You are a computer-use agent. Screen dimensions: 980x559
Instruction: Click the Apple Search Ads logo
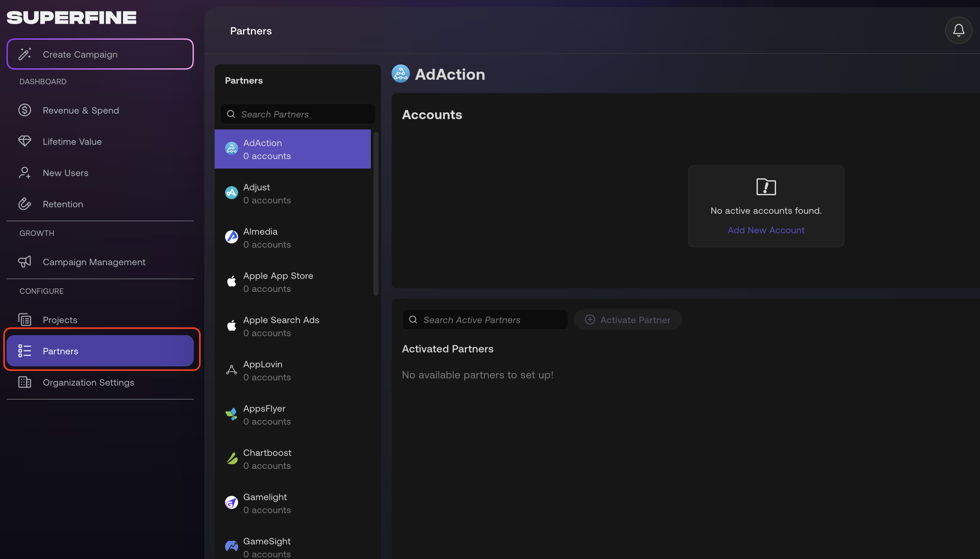coord(231,326)
